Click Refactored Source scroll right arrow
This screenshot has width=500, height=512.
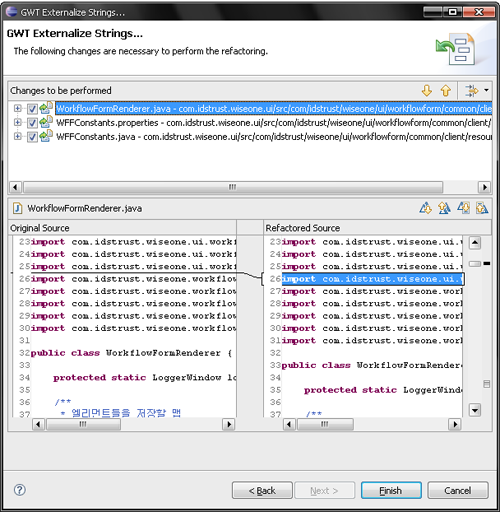click(x=455, y=424)
